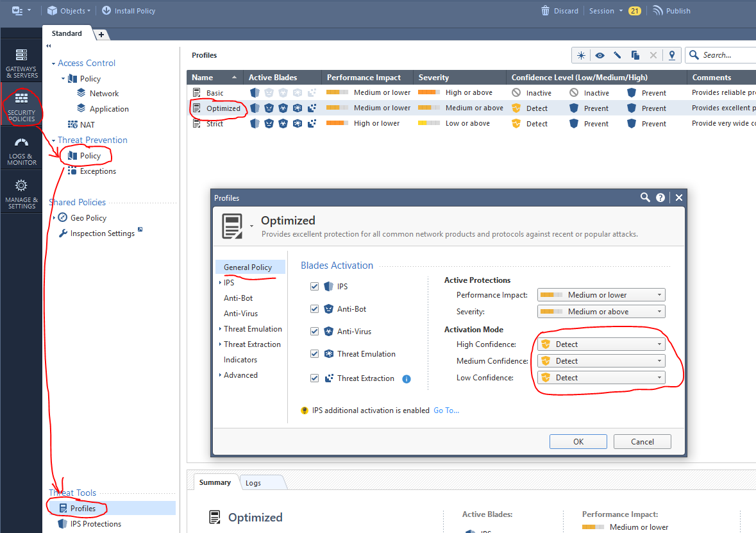This screenshot has width=756, height=533.
Task: Open the Session dropdown menu
Action: coord(605,11)
